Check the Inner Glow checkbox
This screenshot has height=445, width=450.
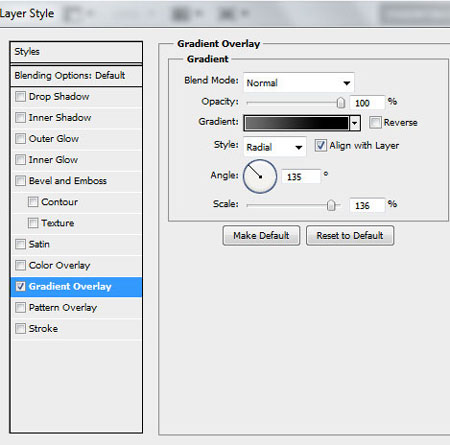pyautogui.click(x=20, y=160)
